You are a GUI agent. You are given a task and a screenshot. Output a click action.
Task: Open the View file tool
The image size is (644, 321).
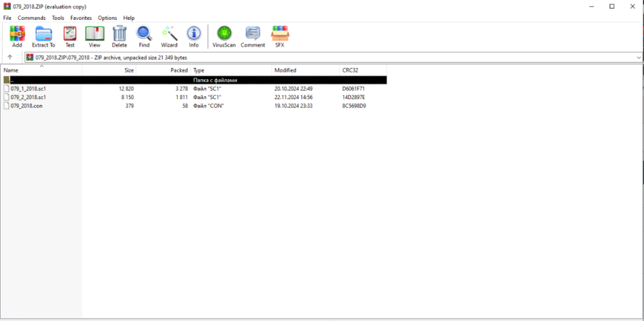pos(95,36)
